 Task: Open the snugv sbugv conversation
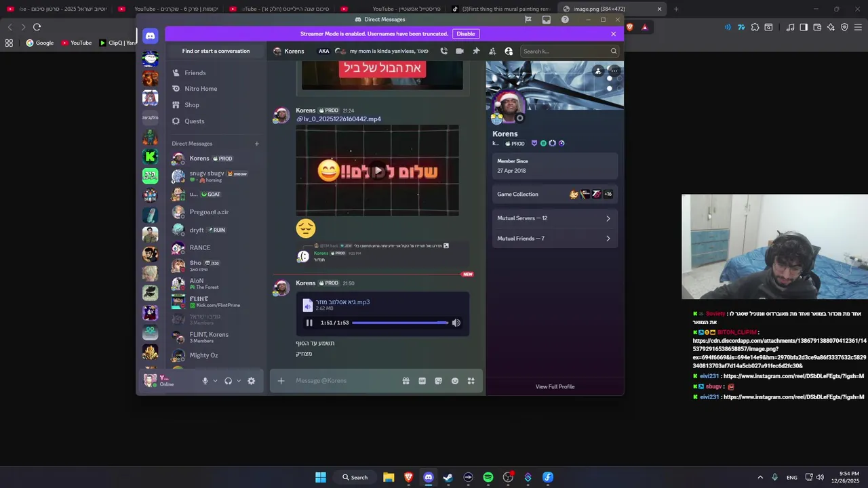pos(216,176)
